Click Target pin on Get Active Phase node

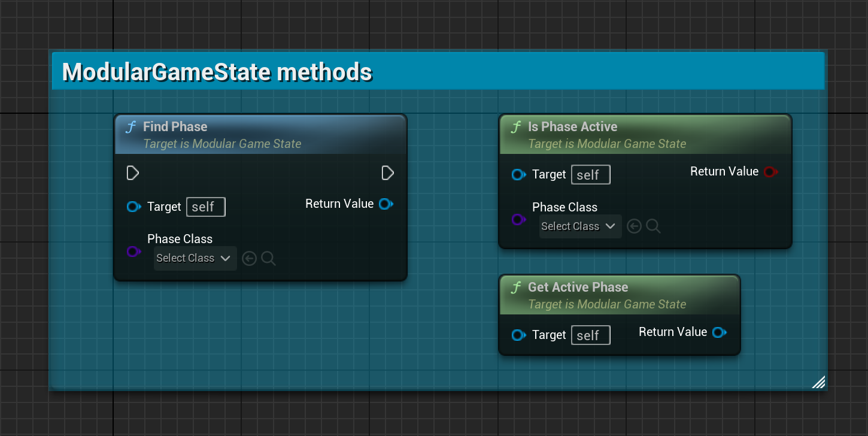pos(518,335)
